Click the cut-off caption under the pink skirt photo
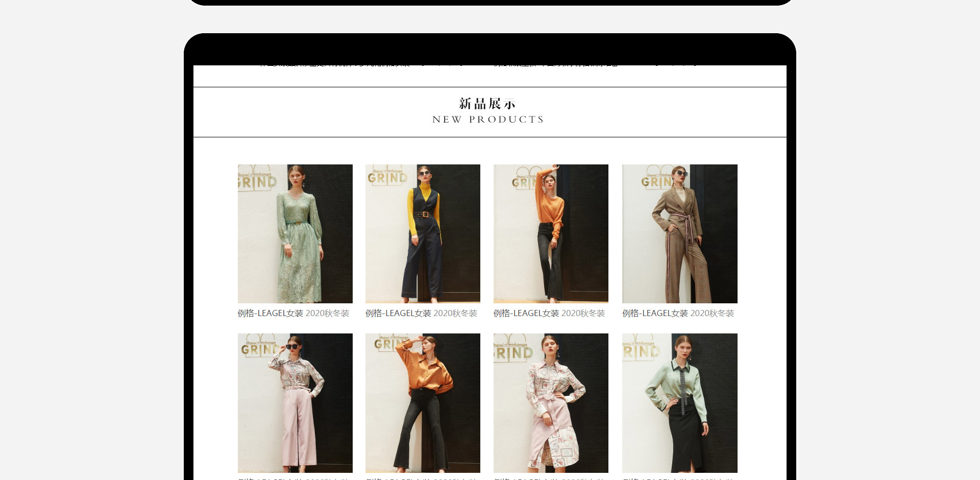This screenshot has width=980, height=480. tap(549, 478)
